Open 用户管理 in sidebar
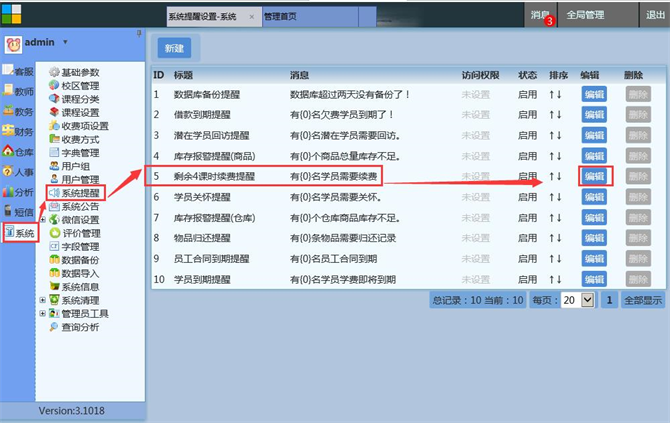 [74, 179]
